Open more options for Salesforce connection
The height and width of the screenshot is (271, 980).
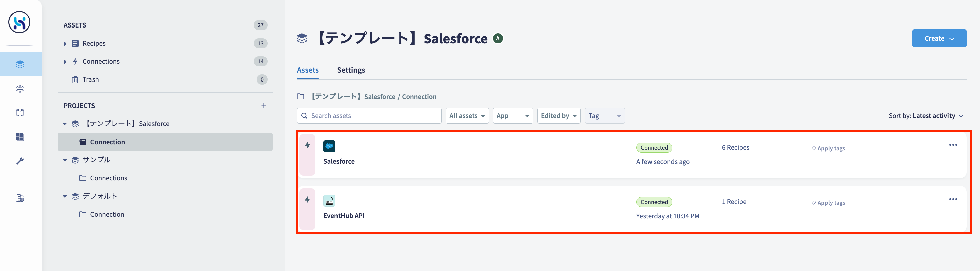pos(953,145)
